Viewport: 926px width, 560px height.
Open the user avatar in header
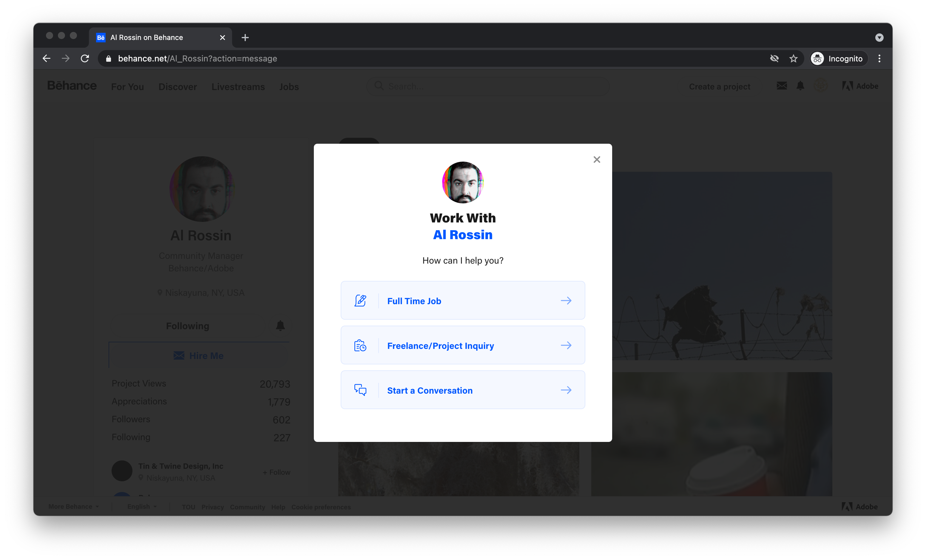tap(821, 86)
